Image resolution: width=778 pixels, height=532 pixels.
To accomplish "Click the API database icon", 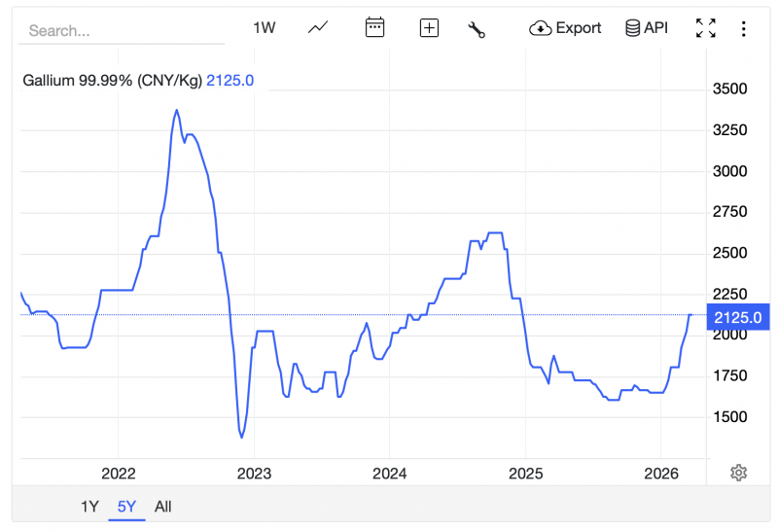I will [x=632, y=28].
